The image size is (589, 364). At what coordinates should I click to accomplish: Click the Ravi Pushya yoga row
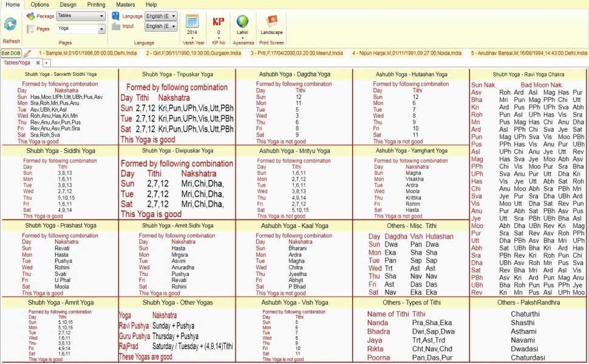click(157, 326)
